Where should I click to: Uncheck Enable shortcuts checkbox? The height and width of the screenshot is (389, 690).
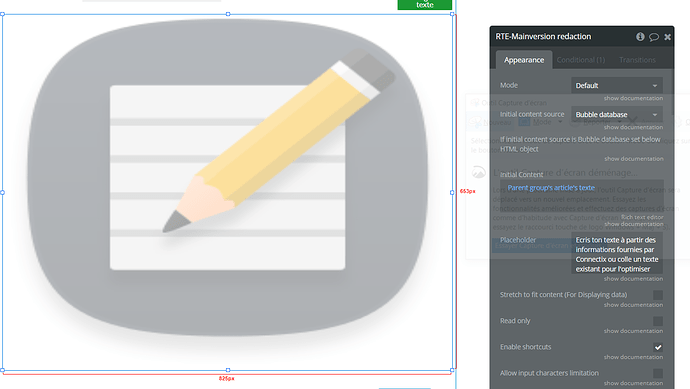(658, 347)
